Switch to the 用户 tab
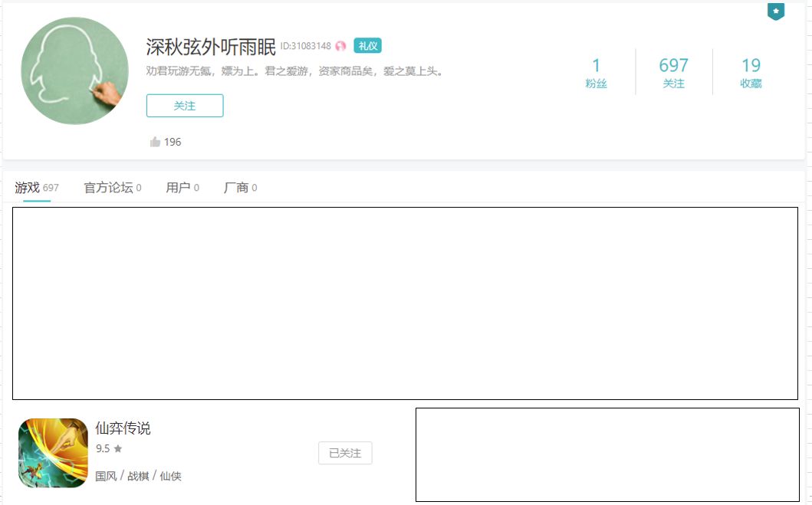This screenshot has height=505, width=812. pyautogui.click(x=182, y=187)
